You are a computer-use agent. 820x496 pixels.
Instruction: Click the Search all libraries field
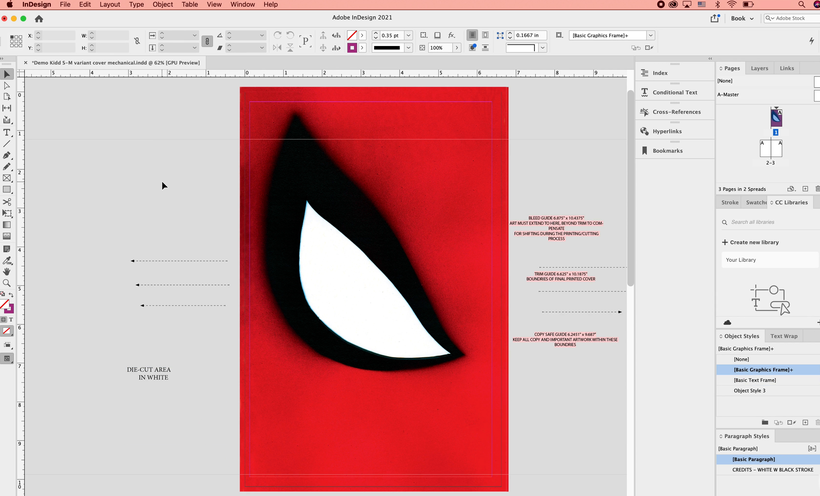pos(769,222)
